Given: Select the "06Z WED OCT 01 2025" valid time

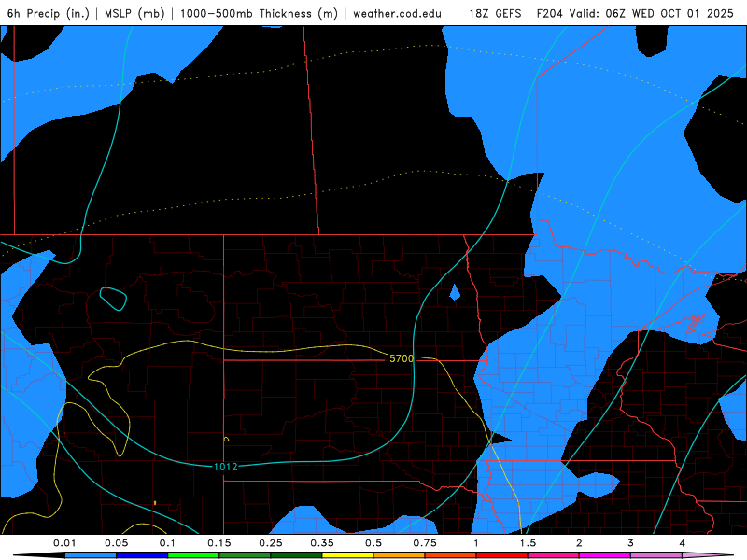Looking at the screenshot, I should [669, 13].
